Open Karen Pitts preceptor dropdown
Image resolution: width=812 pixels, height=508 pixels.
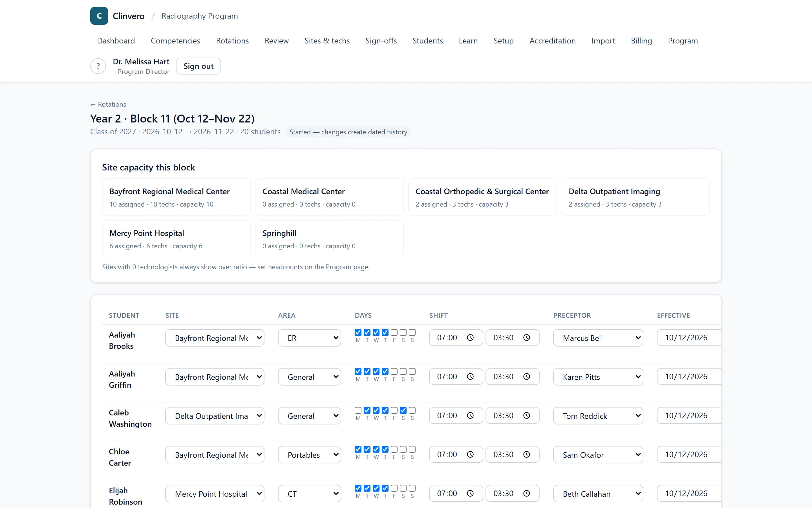click(598, 377)
